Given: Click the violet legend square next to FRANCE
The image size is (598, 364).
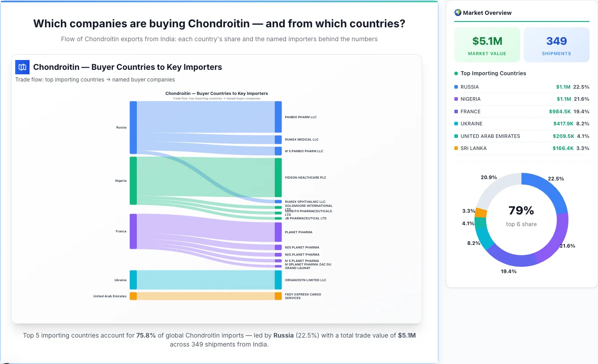Looking at the screenshot, I should 456,111.
